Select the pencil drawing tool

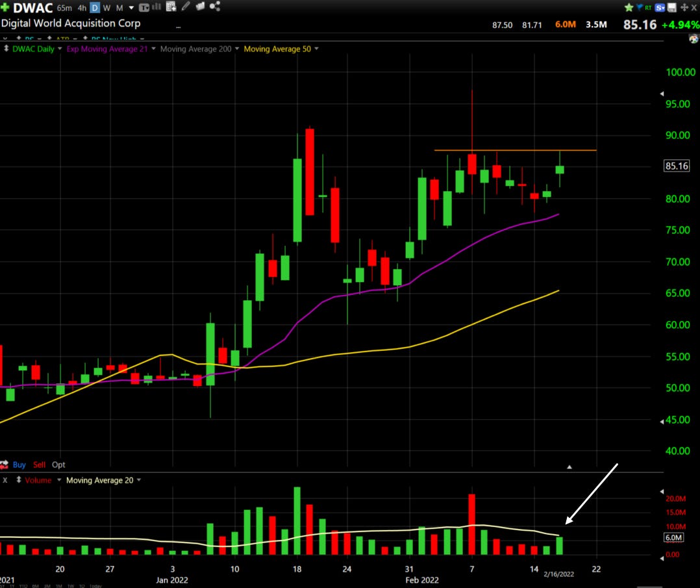coord(186,6)
